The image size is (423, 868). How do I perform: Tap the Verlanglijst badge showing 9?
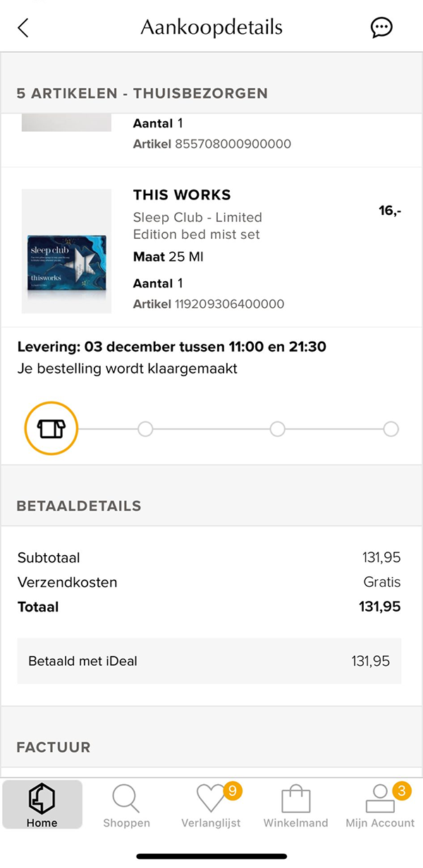coord(233,791)
